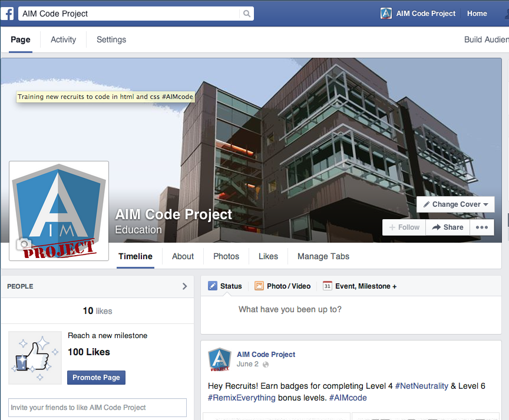Select the Timeline tab
The width and height of the screenshot is (509, 420).
[135, 256]
